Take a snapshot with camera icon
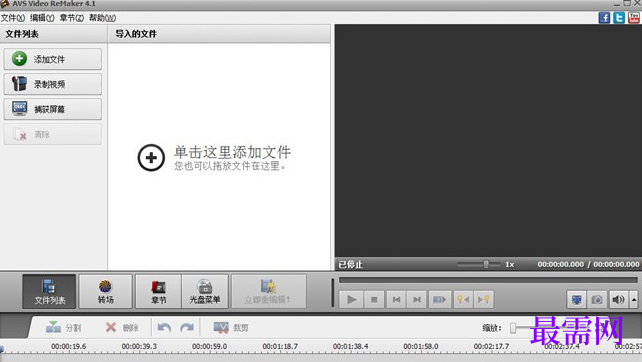 [x=597, y=300]
